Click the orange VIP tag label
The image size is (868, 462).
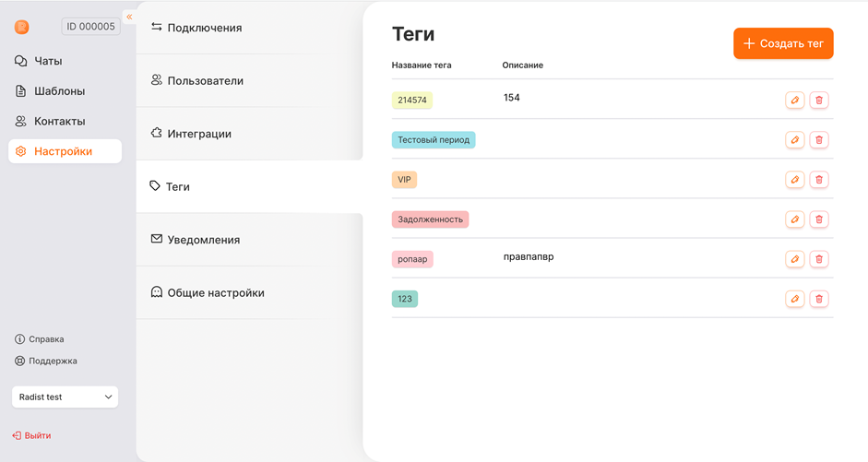pos(404,180)
